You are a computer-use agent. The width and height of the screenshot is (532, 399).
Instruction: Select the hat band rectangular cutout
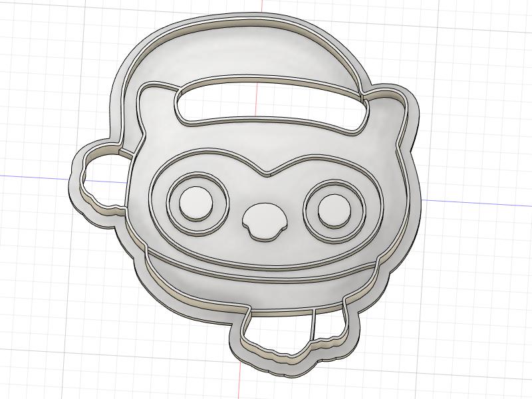click(x=270, y=106)
